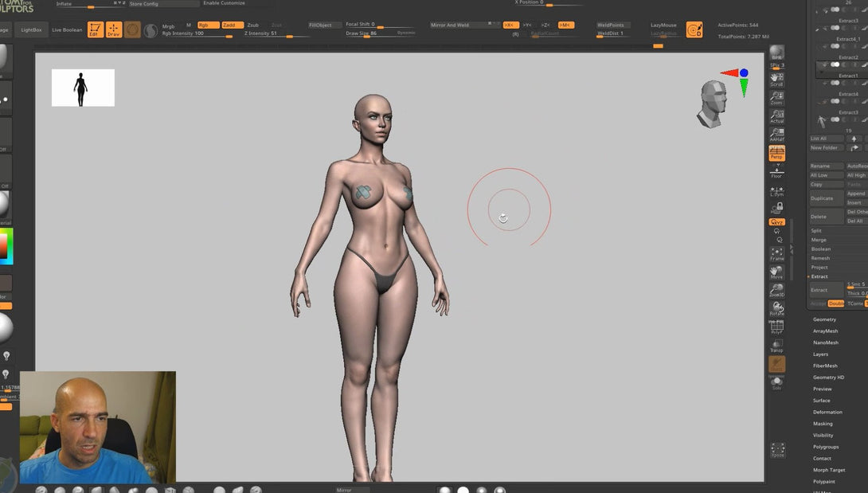Image resolution: width=868 pixels, height=493 pixels.
Task: Click the LazyMouse brush icon
Action: 694,30
